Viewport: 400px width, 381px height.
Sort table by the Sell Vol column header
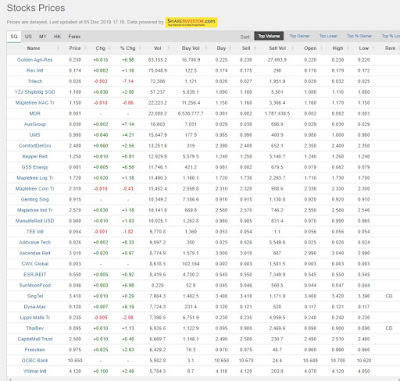click(277, 48)
